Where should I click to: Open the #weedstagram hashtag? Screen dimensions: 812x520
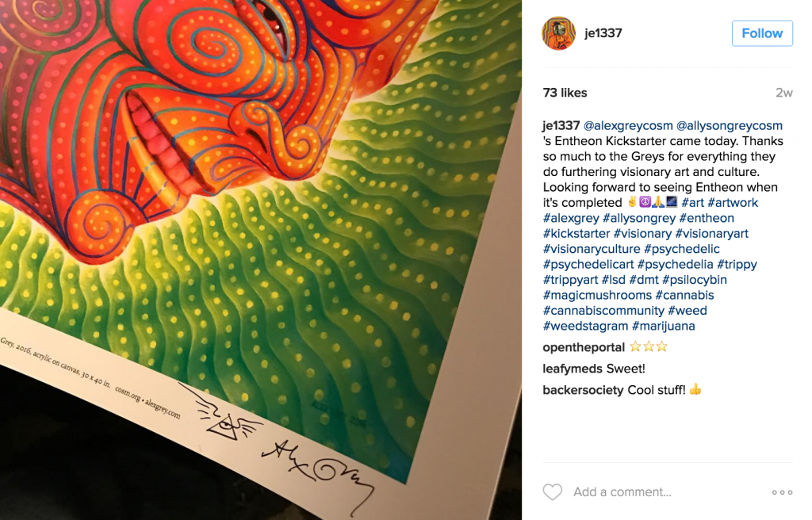(585, 326)
